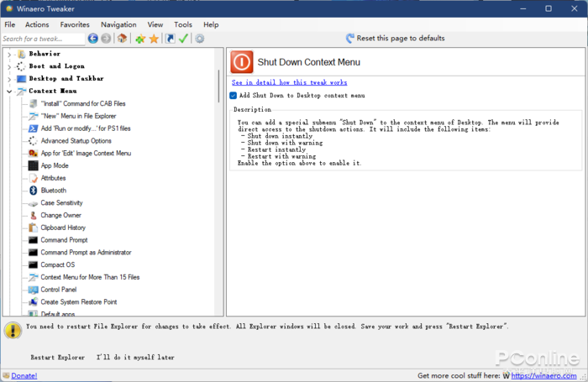
Task: Open the Actions menu
Action: [37, 24]
